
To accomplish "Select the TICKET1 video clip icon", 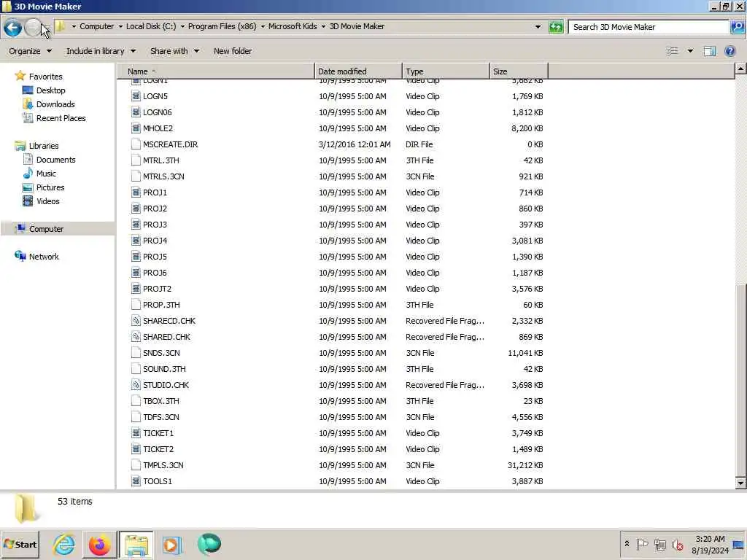I will pos(136,433).
